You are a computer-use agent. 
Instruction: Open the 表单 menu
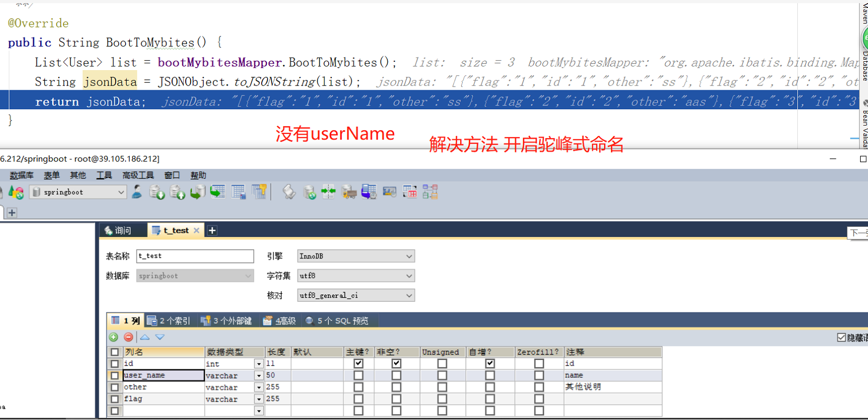[52, 175]
